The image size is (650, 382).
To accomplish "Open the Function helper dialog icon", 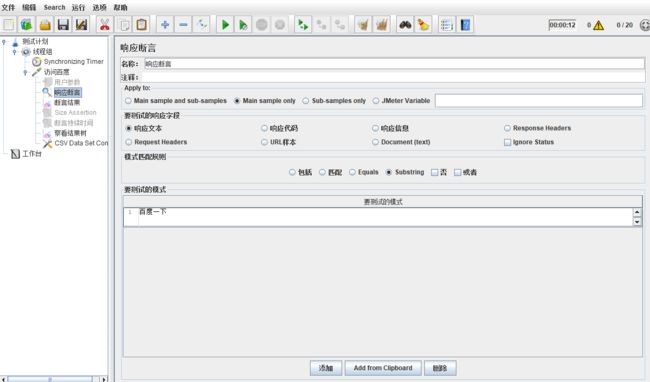I will pyautogui.click(x=447, y=25).
